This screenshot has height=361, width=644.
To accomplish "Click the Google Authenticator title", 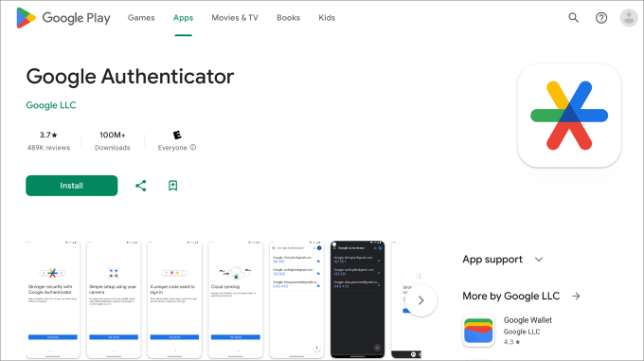I will click(130, 77).
